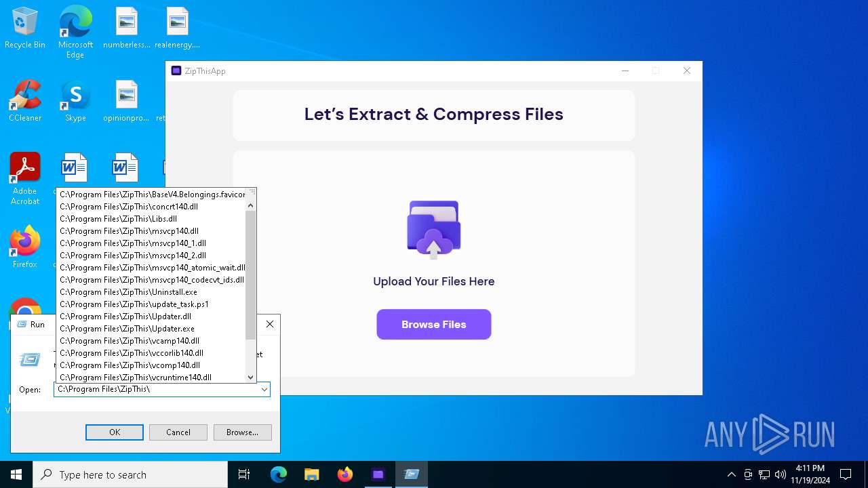Image resolution: width=868 pixels, height=488 pixels.
Task: Open the clock showing 4:11 PM
Action: pos(810,474)
